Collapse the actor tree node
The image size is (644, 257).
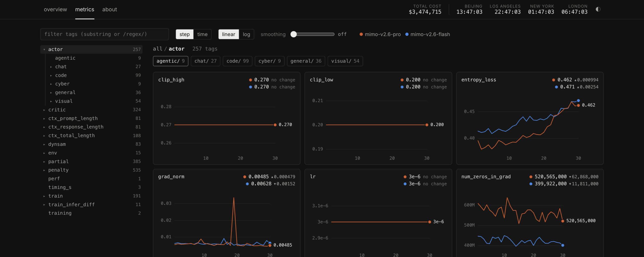[44, 50]
